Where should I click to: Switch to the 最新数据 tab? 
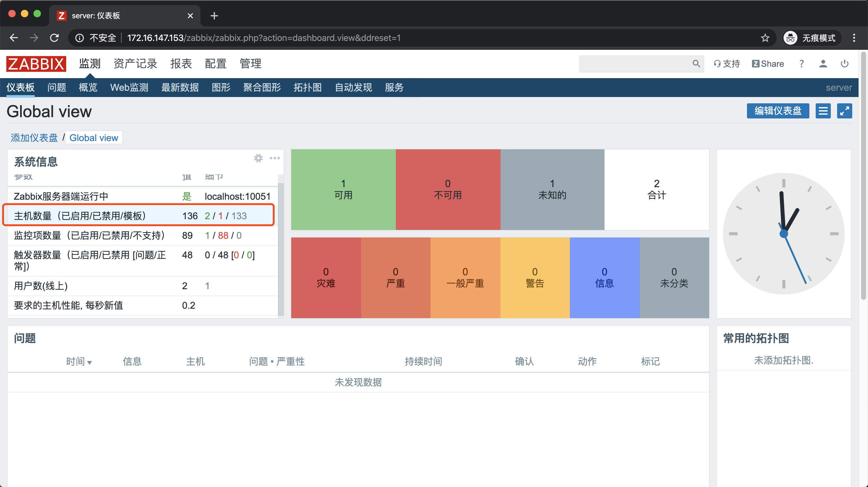point(180,88)
